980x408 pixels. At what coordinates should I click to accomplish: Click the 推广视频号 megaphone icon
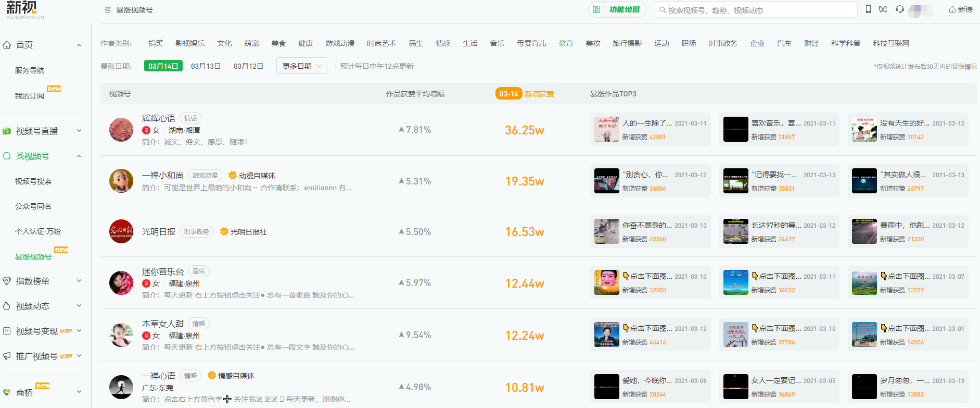[7, 356]
